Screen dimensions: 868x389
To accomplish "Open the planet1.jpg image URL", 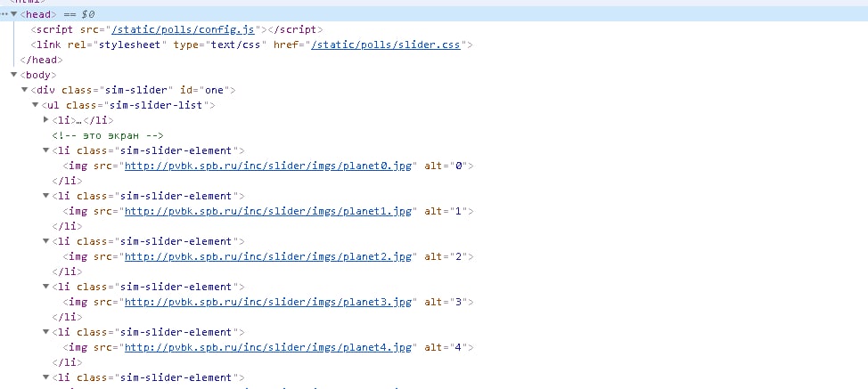I will [268, 211].
